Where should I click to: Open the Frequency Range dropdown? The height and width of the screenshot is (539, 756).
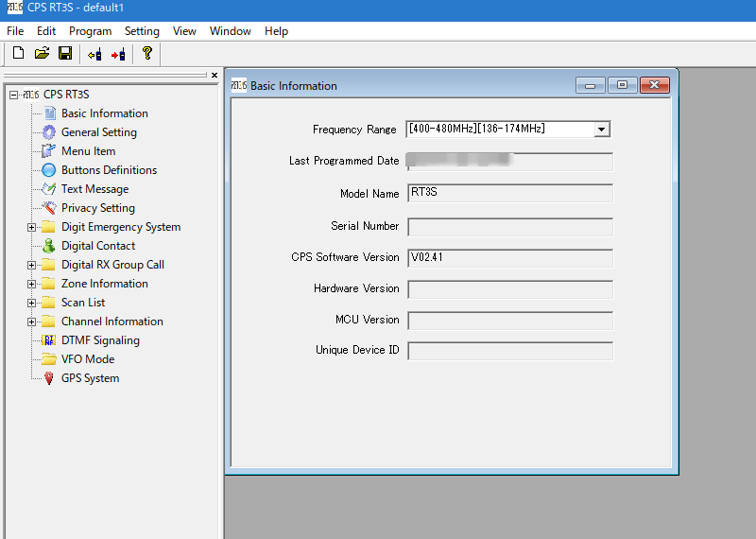click(x=602, y=130)
